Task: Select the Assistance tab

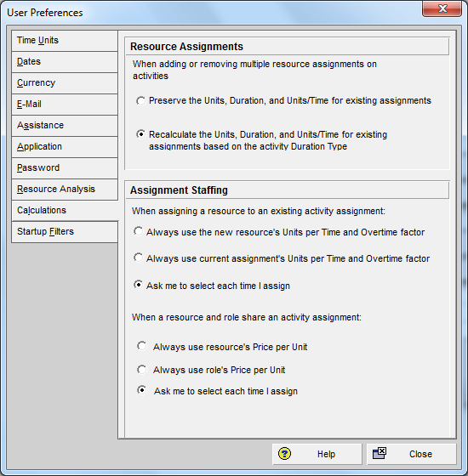Action: click(65, 126)
